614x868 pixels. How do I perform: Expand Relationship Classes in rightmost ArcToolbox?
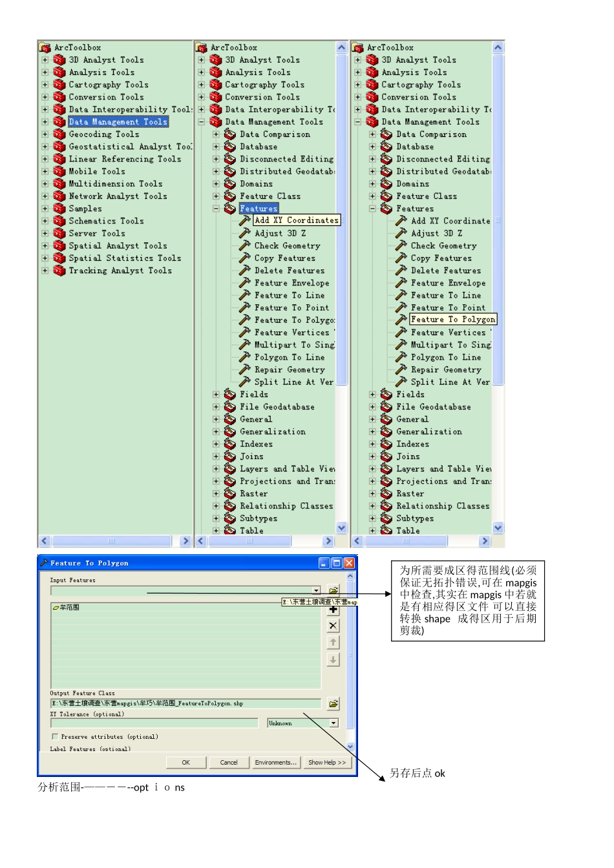[372, 506]
